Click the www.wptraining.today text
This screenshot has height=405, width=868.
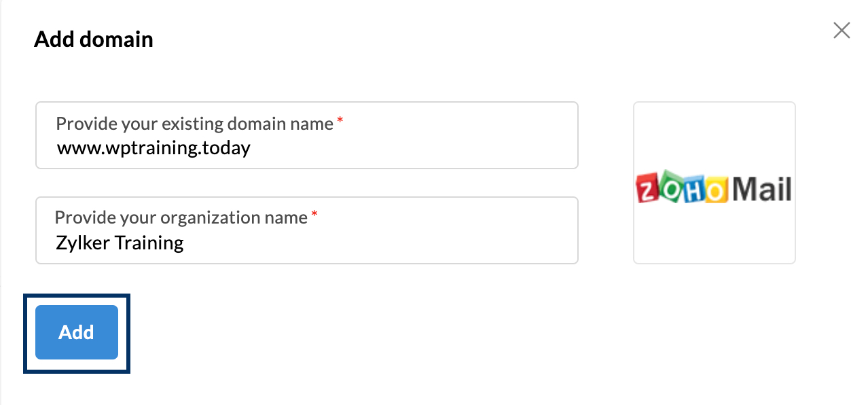click(x=153, y=147)
